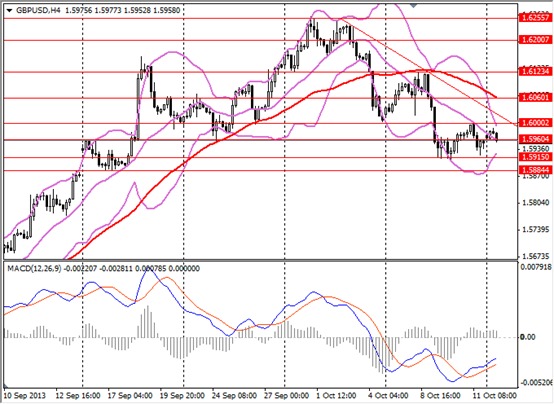The height and width of the screenshot is (404, 554).
Task: Select the 1.62557 red price label
Action: tap(536, 17)
